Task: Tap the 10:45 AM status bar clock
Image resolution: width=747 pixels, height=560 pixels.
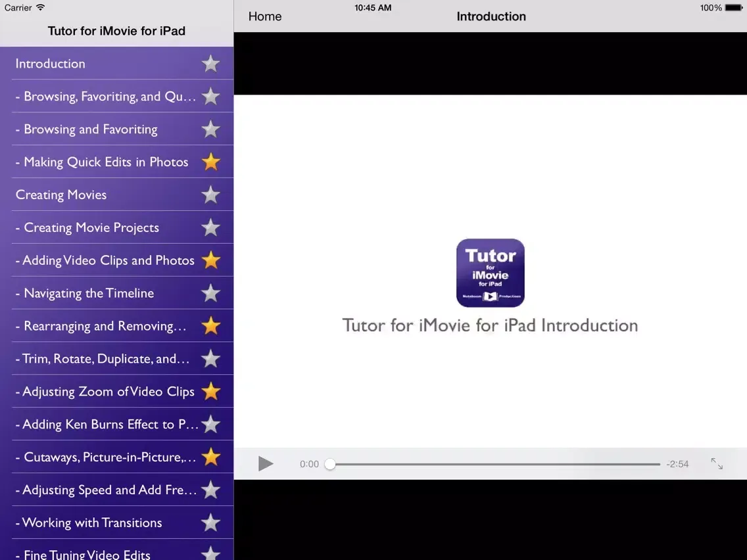Action: tap(373, 8)
